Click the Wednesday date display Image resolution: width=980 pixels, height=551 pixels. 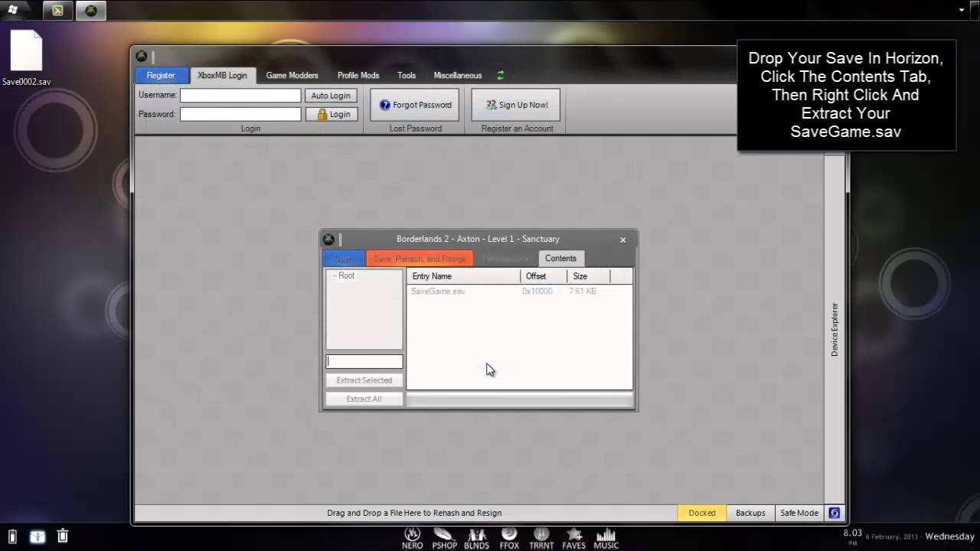pos(949,536)
